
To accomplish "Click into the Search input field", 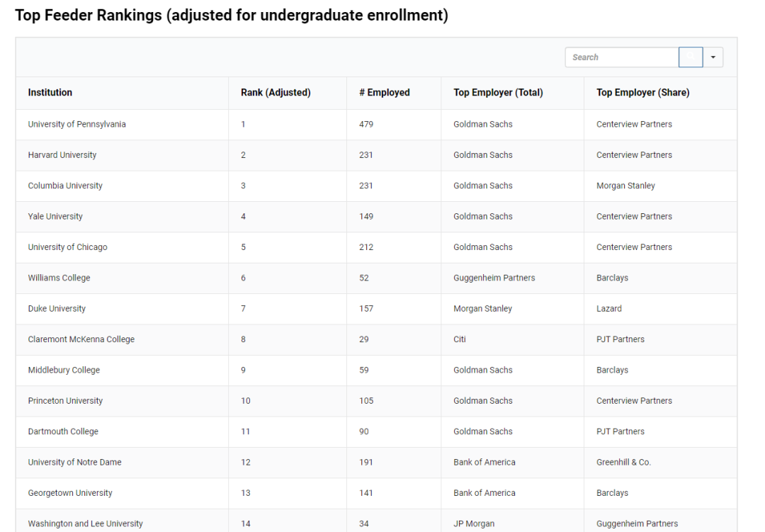I will pyautogui.click(x=621, y=57).
